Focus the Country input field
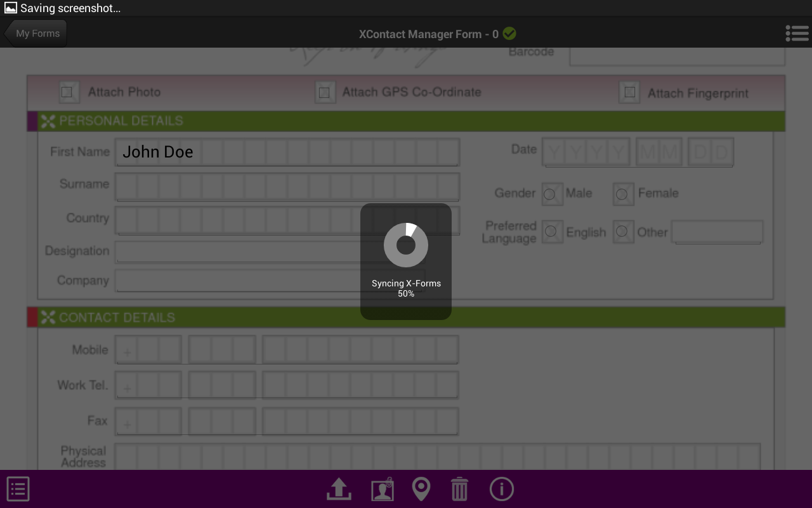The image size is (812, 508). click(287, 220)
